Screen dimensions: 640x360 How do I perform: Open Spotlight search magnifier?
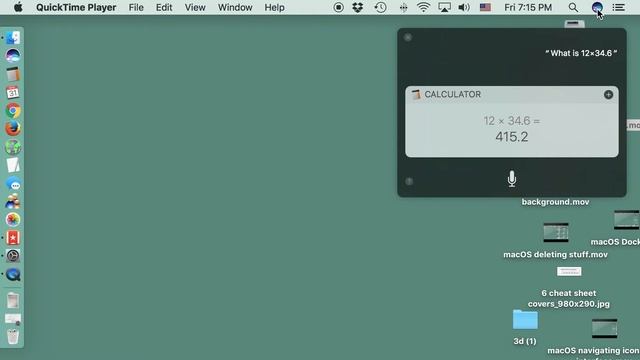[573, 7]
